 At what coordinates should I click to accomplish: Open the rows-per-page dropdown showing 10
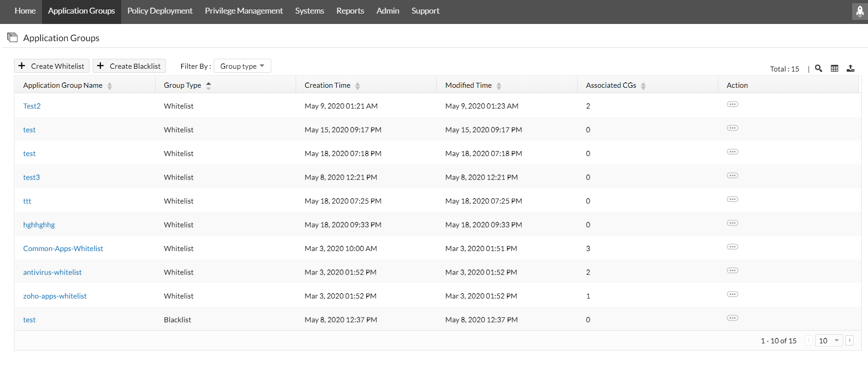(829, 341)
